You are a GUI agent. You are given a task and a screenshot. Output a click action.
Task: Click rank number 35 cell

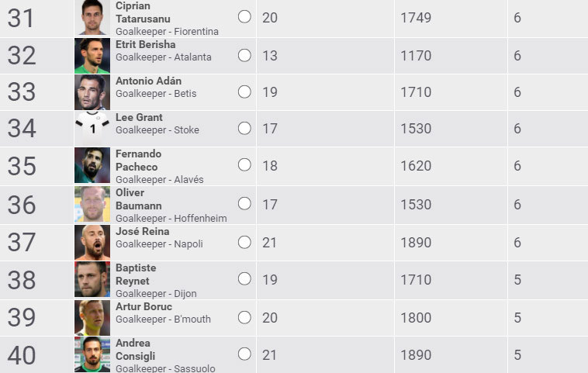[22, 166]
